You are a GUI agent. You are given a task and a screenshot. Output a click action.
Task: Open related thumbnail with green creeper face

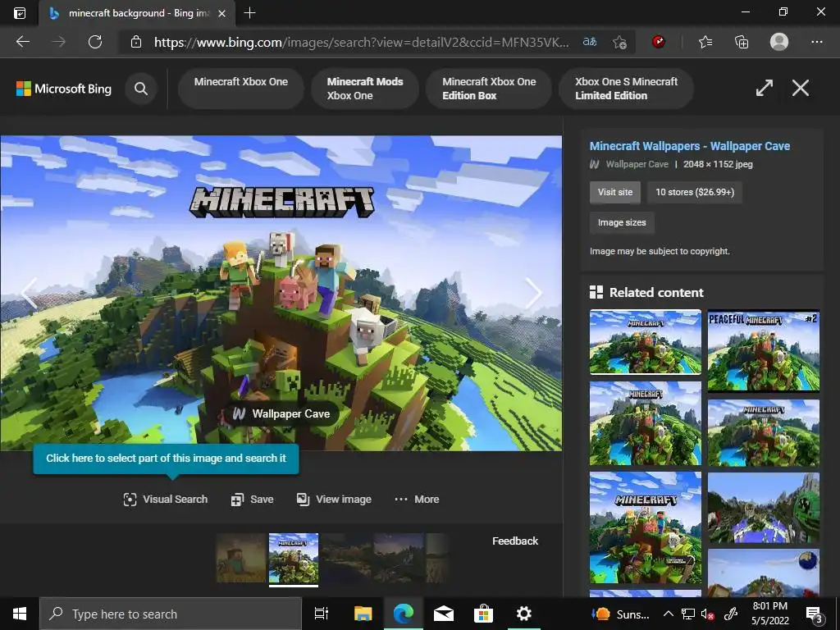pyautogui.click(x=764, y=508)
